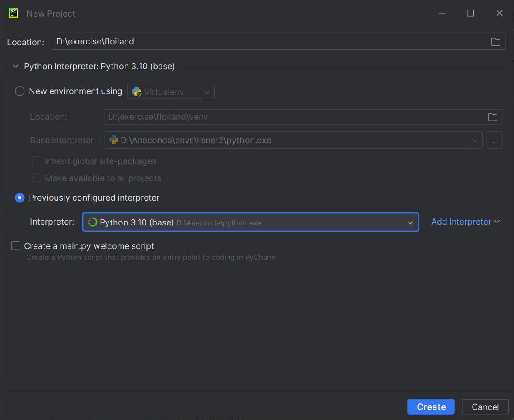The width and height of the screenshot is (514, 420).
Task: Close the New Project dialog
Action: [499, 13]
